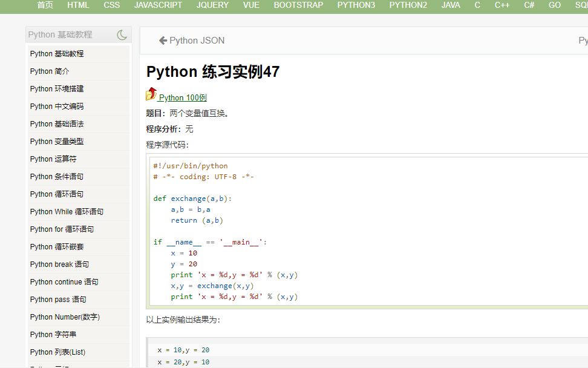Select the PYTHON3 navigation item
Screen dimensions: 588x368
tap(356, 5)
